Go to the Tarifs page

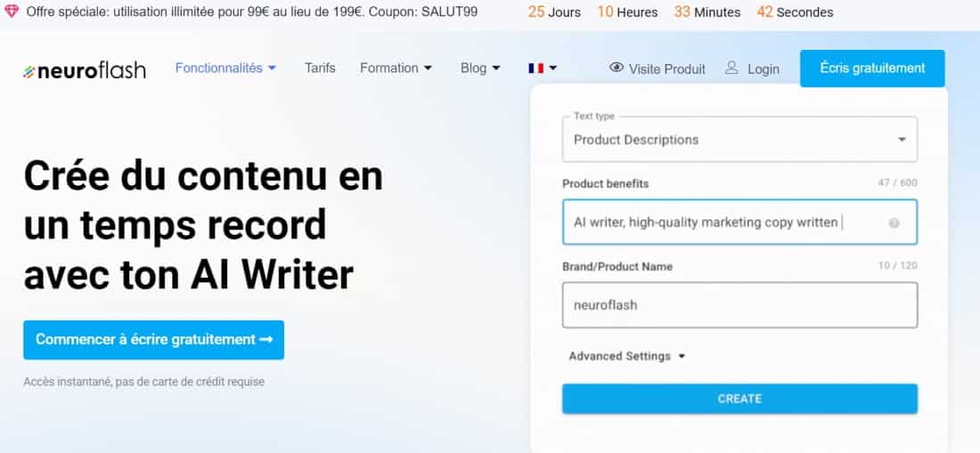click(320, 68)
